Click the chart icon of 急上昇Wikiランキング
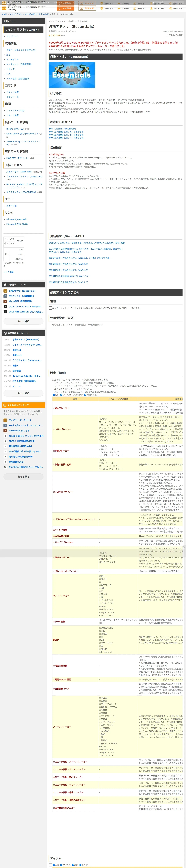Viewport: 186px width, 868px height. (5, 405)
